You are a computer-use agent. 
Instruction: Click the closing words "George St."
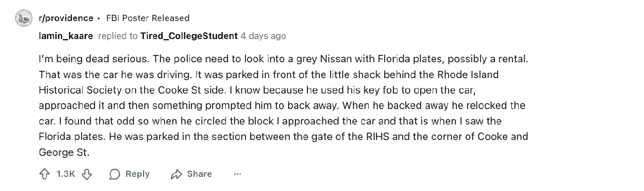pos(64,152)
